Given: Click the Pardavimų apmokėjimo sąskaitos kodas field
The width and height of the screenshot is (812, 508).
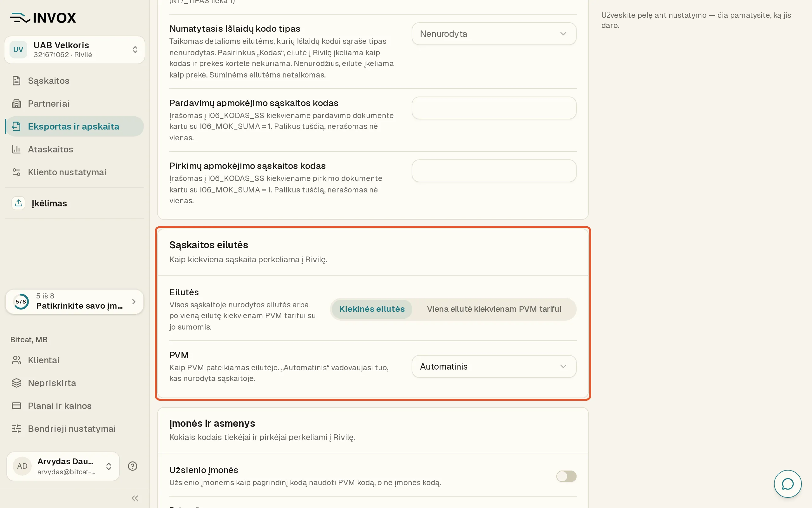Looking at the screenshot, I should [x=494, y=108].
